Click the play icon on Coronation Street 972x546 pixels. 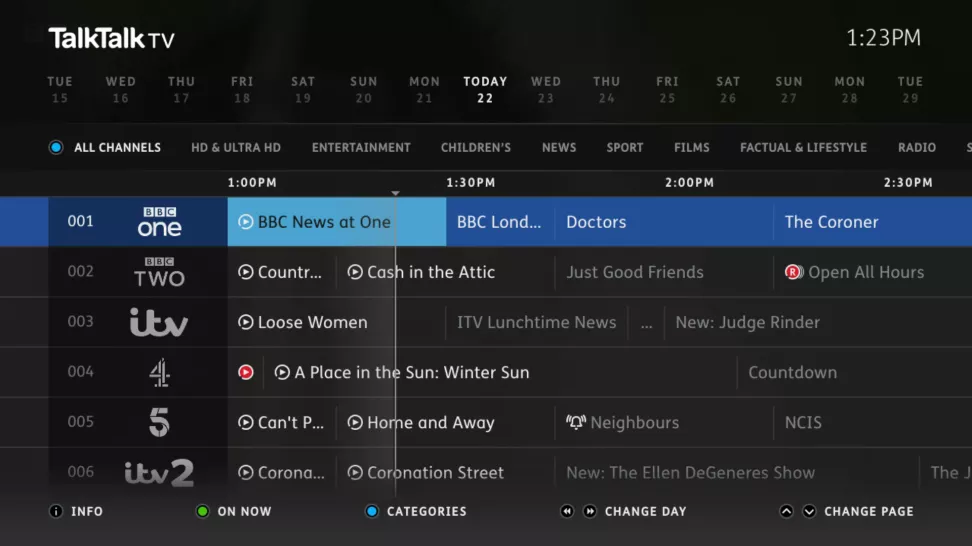click(x=355, y=473)
